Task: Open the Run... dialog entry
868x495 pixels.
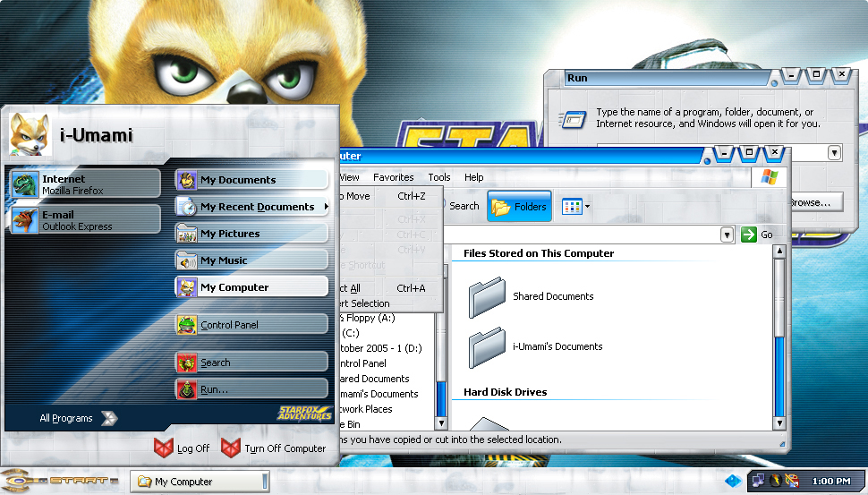Action: point(251,389)
